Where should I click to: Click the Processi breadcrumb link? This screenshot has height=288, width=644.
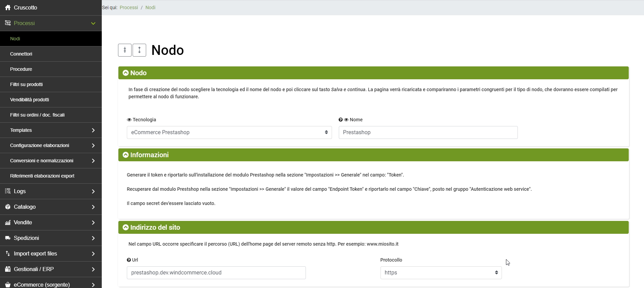(129, 7)
